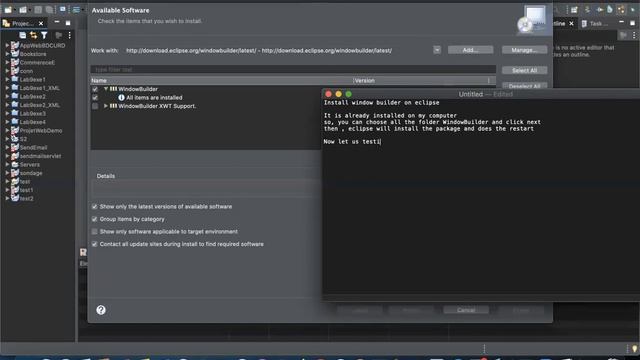
Task: Toggle the All items are installed checkbox
Action: pos(95,98)
